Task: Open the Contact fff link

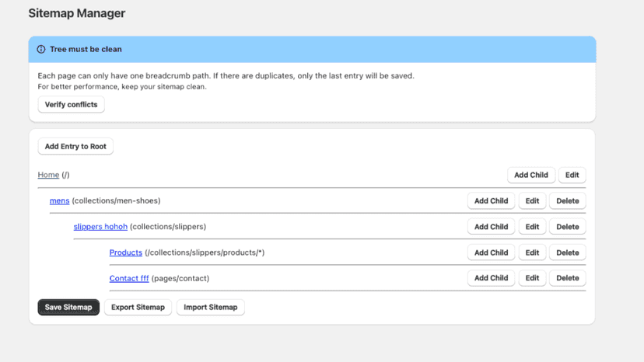Action: point(129,278)
